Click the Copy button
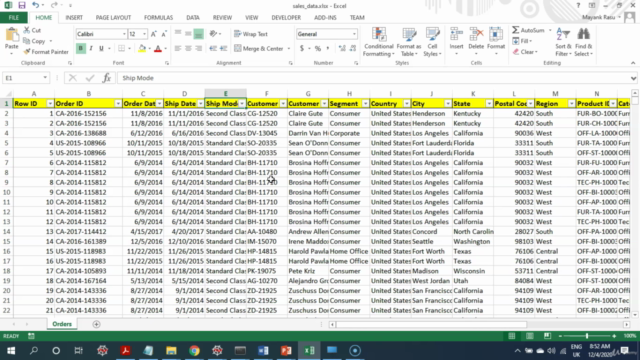640x360 pixels. 35,41
